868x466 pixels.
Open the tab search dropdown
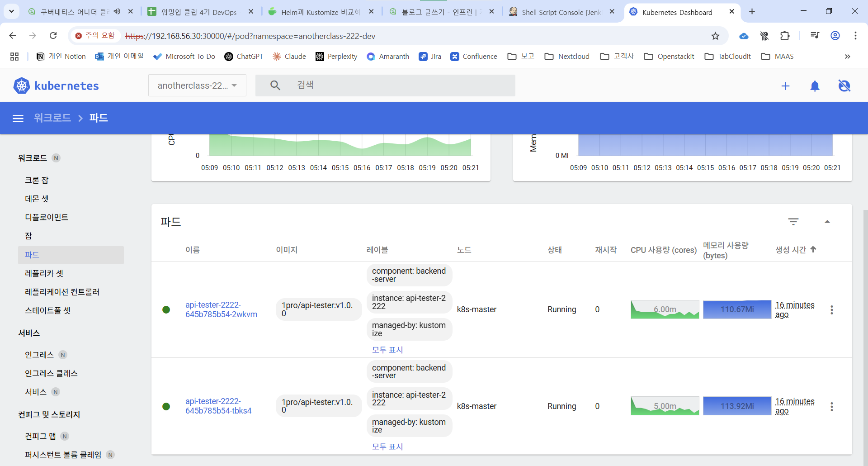(x=11, y=12)
